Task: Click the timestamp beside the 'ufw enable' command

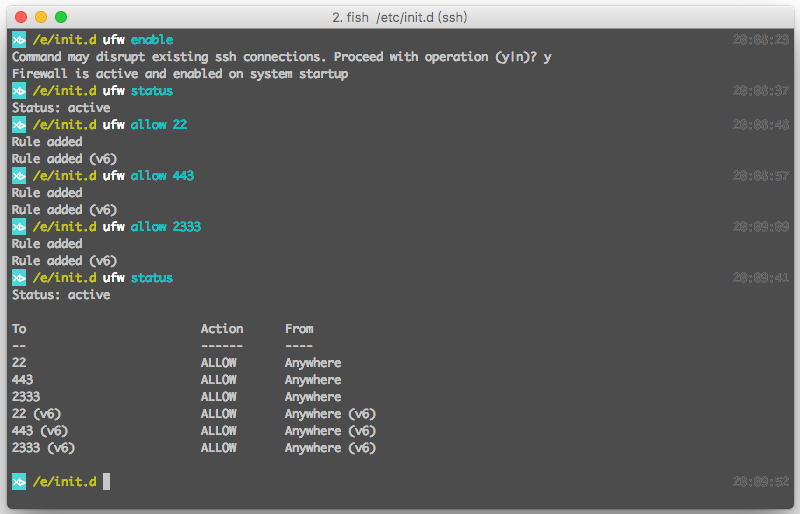Action: point(760,40)
